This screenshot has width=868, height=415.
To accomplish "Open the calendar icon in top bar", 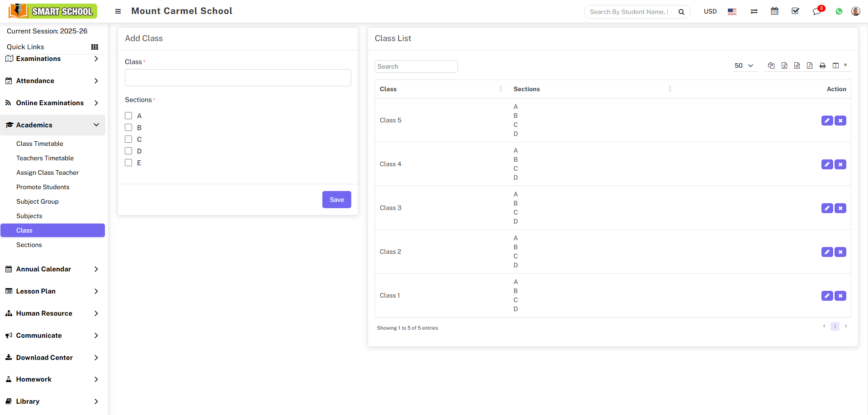I will tap(774, 11).
